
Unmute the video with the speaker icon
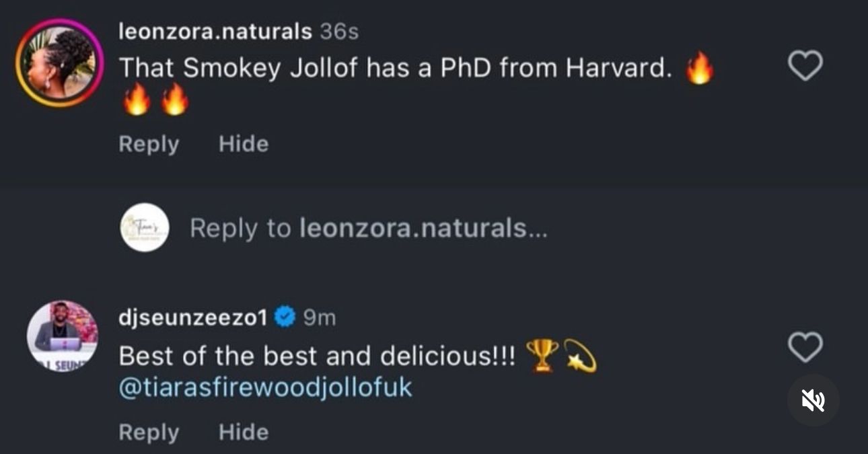tap(813, 401)
